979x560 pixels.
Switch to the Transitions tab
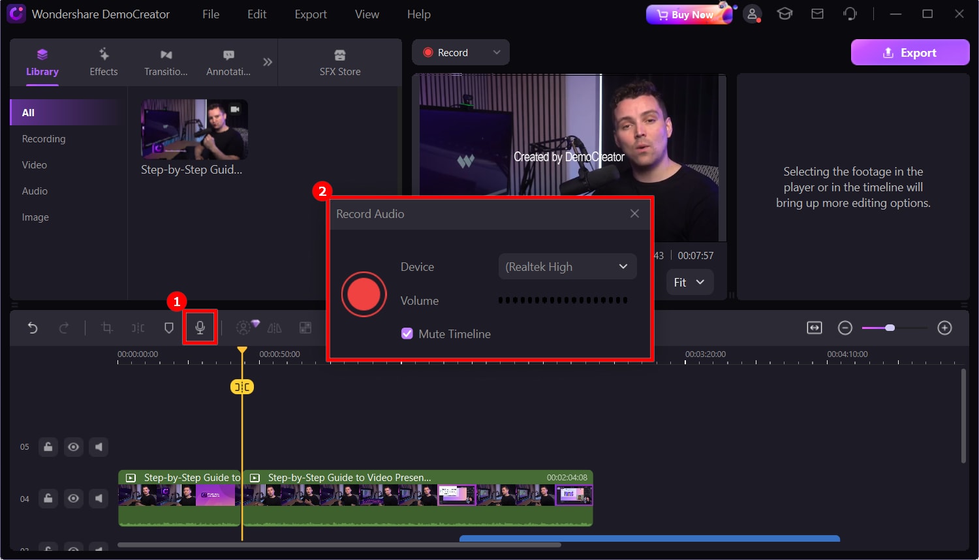coord(166,63)
